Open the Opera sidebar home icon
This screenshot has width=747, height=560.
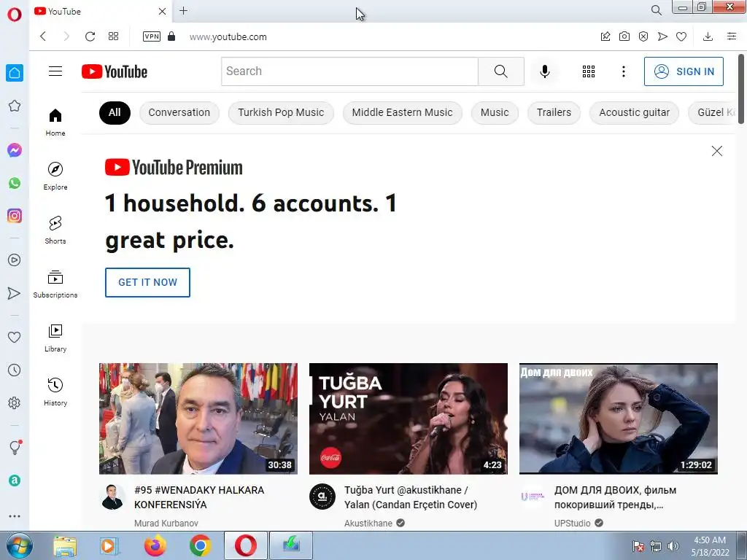[15, 73]
